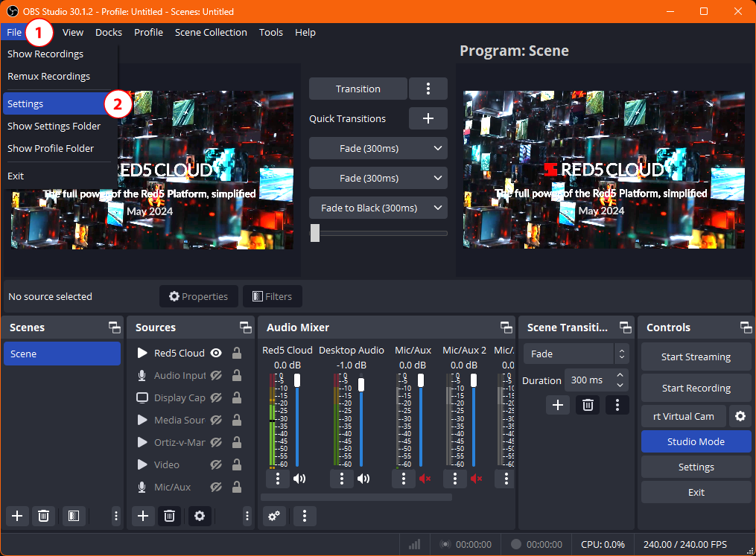Delete the selected source with the trash icon
Image resolution: width=756 pixels, height=556 pixels.
[x=169, y=516]
